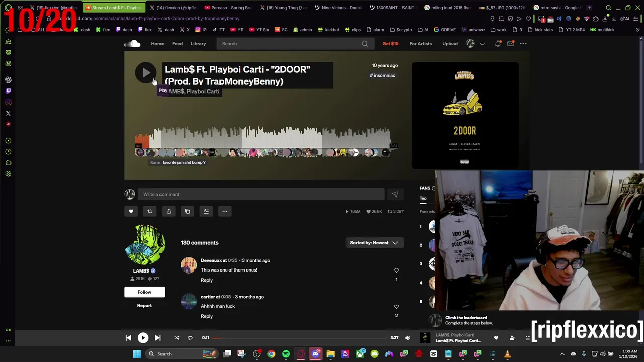Image resolution: width=644 pixels, height=362 pixels.
Task: Open the For Artists page
Action: pyautogui.click(x=421, y=44)
